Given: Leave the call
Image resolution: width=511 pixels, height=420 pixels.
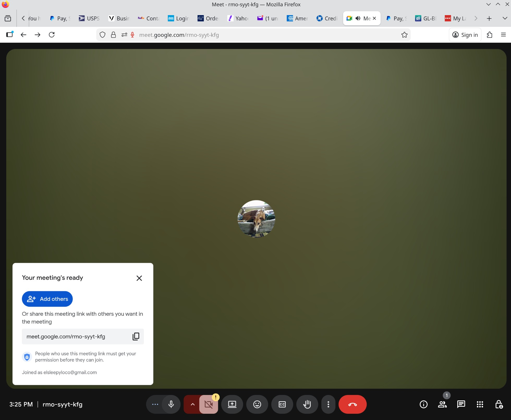Looking at the screenshot, I should coord(352,404).
